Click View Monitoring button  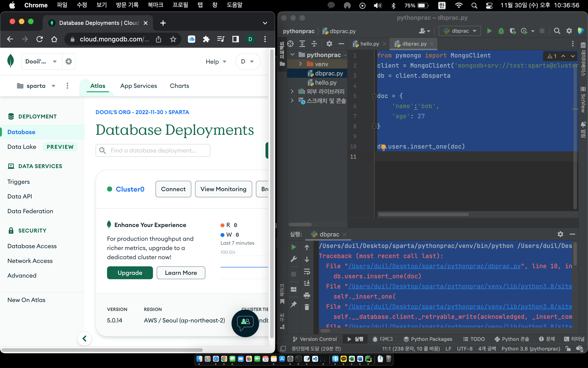[223, 189]
